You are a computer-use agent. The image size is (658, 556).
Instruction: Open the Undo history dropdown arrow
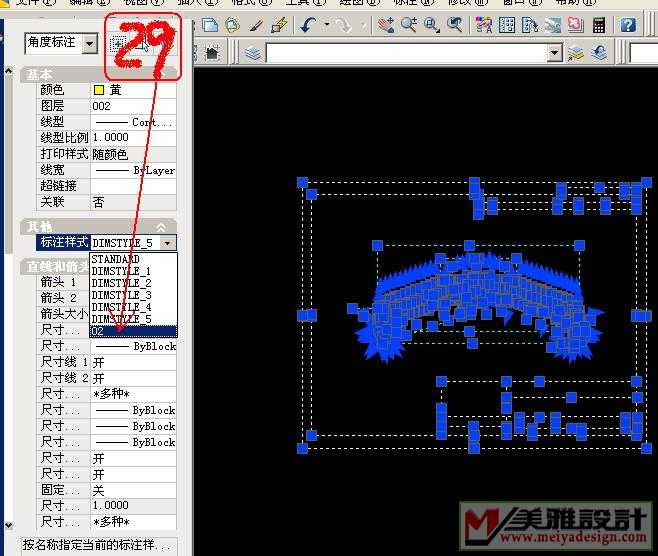(x=326, y=25)
